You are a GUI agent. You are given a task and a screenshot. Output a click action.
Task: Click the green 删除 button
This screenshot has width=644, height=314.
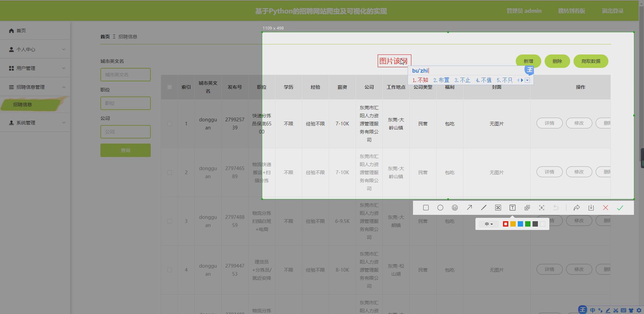click(x=557, y=61)
